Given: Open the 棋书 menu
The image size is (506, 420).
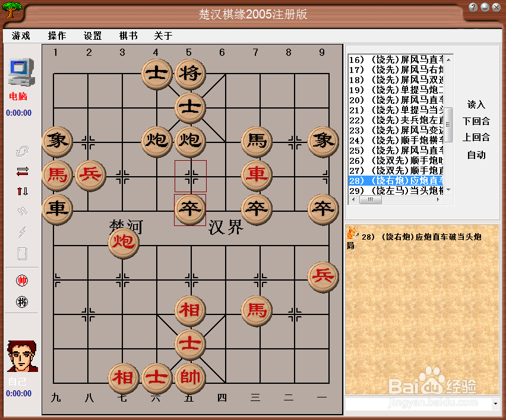Looking at the screenshot, I should click(128, 36).
